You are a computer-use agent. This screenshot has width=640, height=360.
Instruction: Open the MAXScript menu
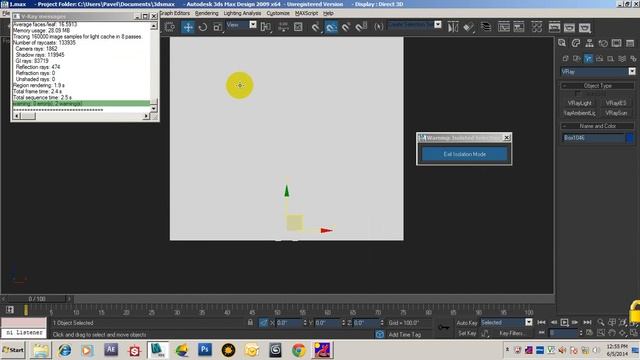pyautogui.click(x=307, y=13)
